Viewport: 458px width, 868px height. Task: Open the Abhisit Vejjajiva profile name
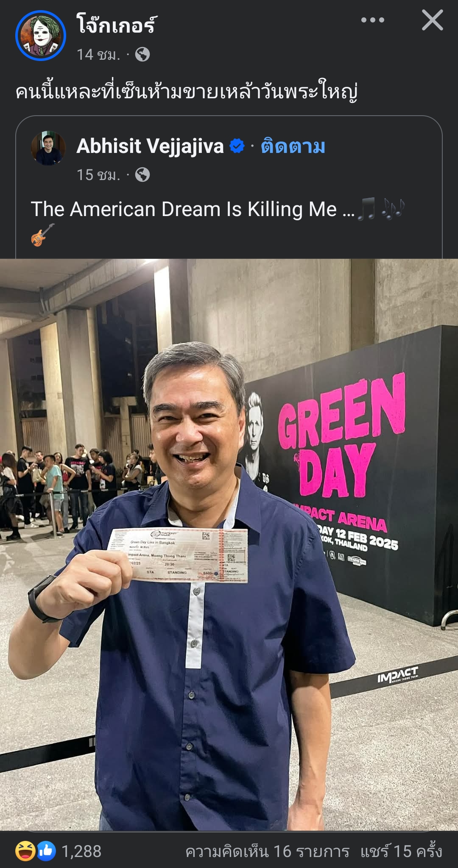point(150,146)
